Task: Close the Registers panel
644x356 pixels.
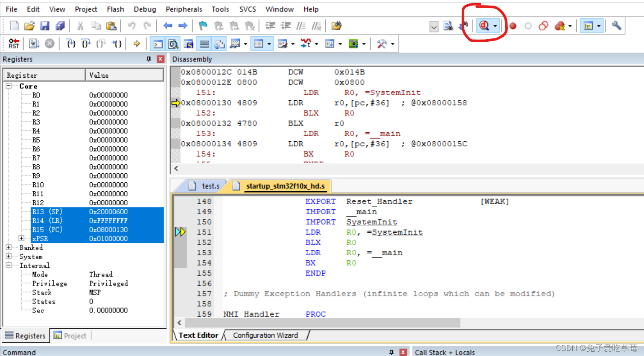Action: (160, 59)
